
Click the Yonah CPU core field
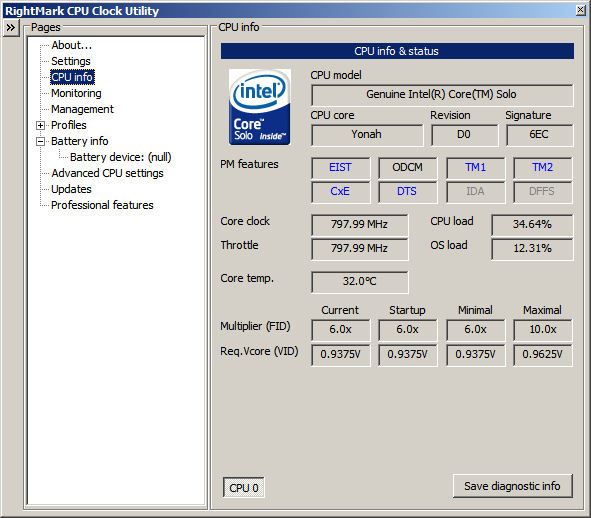367,135
